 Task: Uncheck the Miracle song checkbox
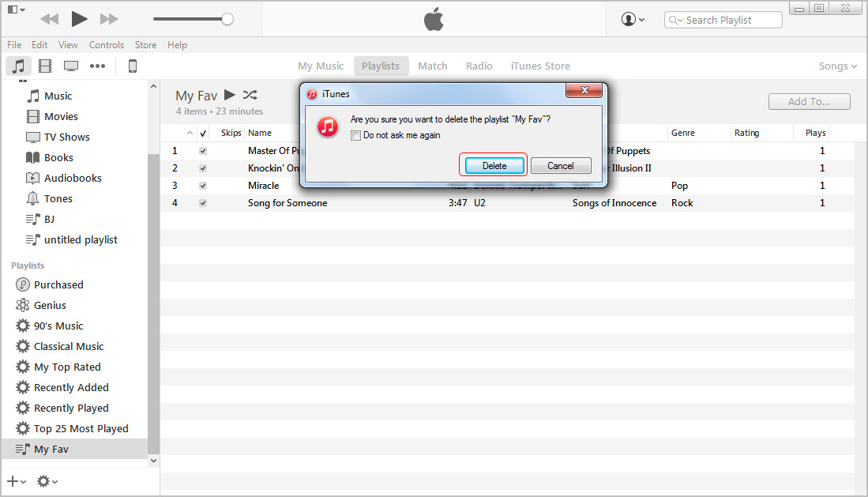[203, 186]
